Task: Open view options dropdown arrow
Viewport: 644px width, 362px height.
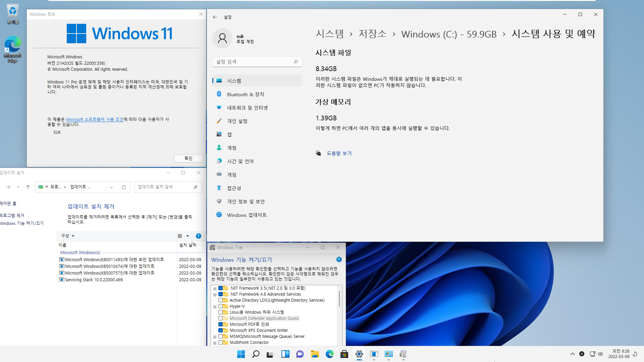Action: (x=187, y=236)
